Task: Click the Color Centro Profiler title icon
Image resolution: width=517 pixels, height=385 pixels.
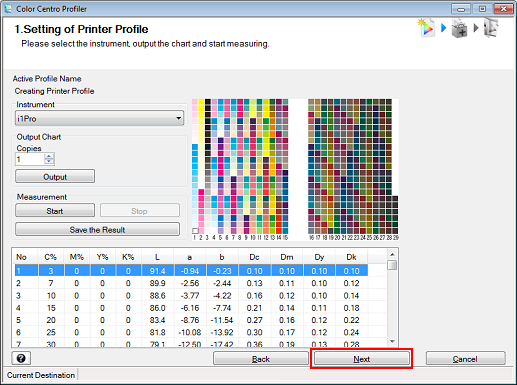Action: (x=8, y=9)
